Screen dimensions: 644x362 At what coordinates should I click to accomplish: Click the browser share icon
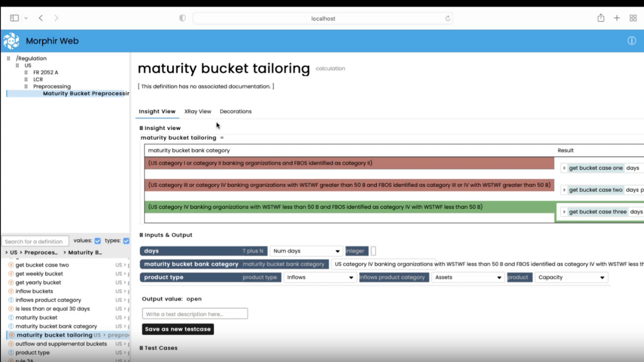click(x=601, y=18)
